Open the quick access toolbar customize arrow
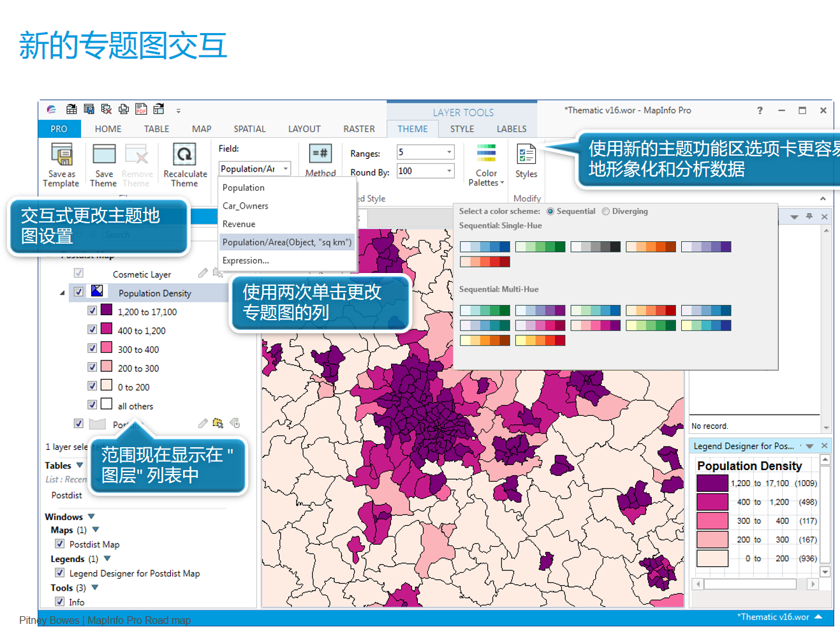This screenshot has width=840, height=636. (179, 110)
